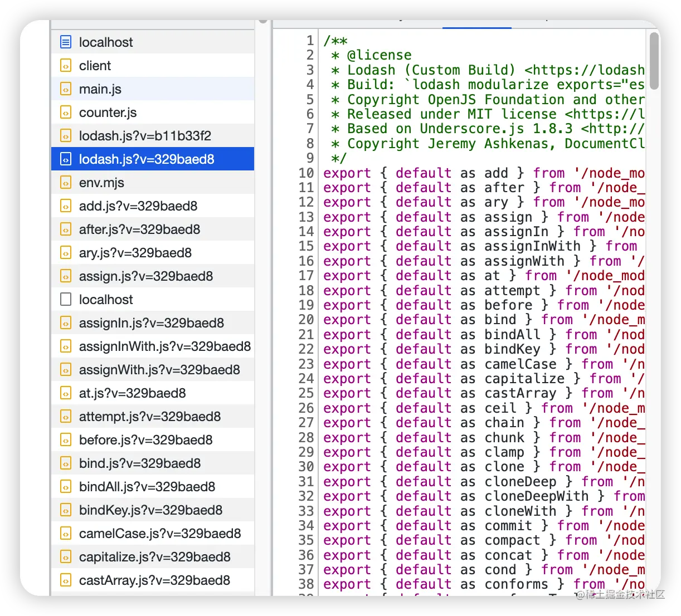
Task: Click the icon beside attempt.js?v=329baed8
Action: tap(66, 417)
